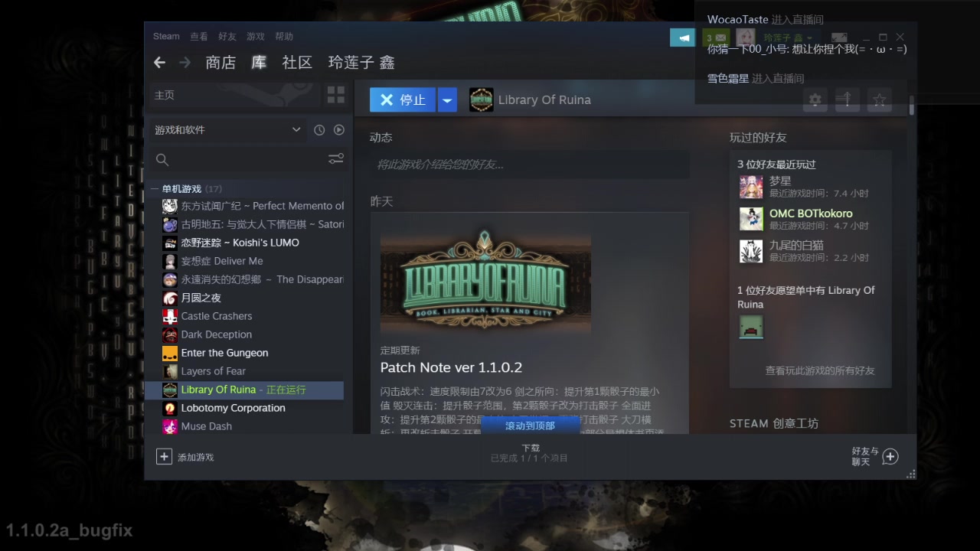
Task: Open friend 九尾的白猫 avatar
Action: [x=751, y=251]
